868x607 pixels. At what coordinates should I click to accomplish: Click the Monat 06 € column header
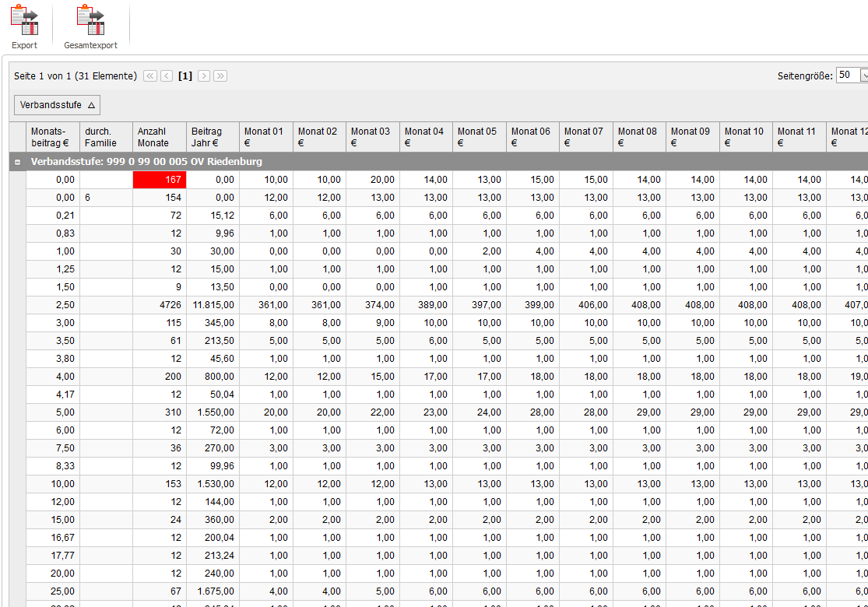[532, 137]
